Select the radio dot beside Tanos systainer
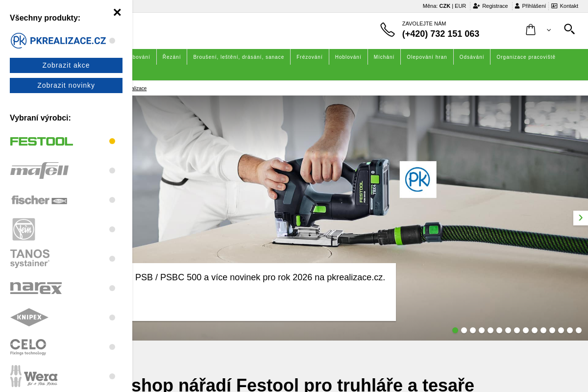The image size is (588, 392). click(112, 259)
